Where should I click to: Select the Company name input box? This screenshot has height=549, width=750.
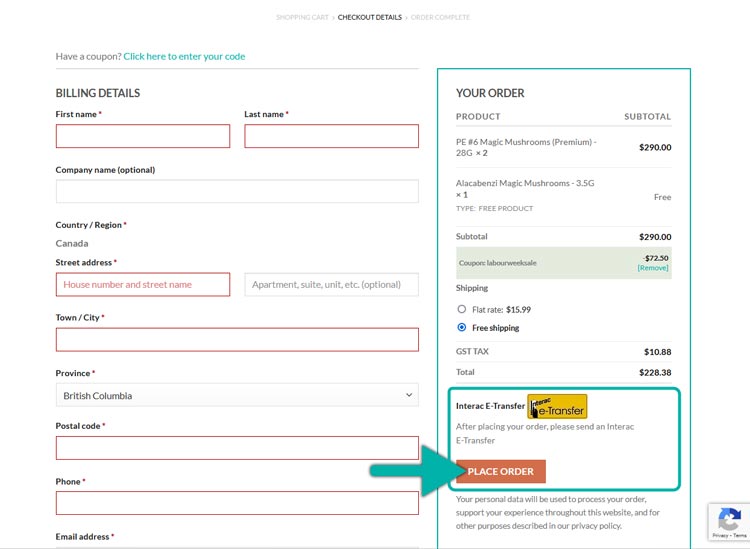point(237,192)
